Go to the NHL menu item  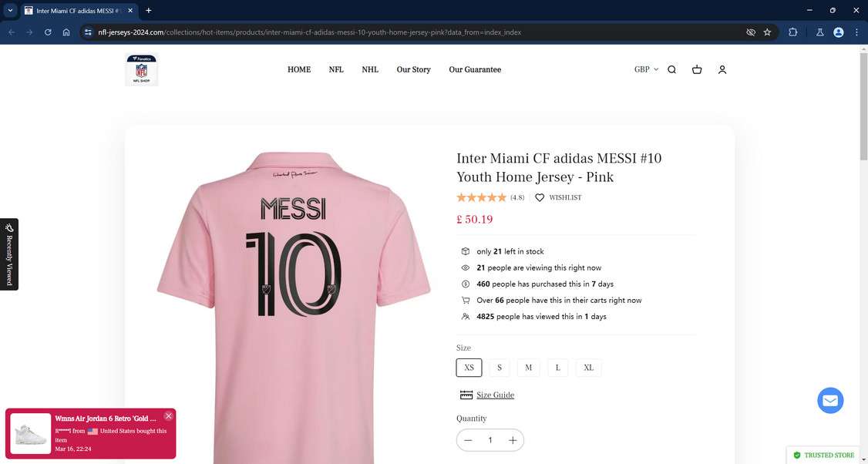click(x=370, y=69)
